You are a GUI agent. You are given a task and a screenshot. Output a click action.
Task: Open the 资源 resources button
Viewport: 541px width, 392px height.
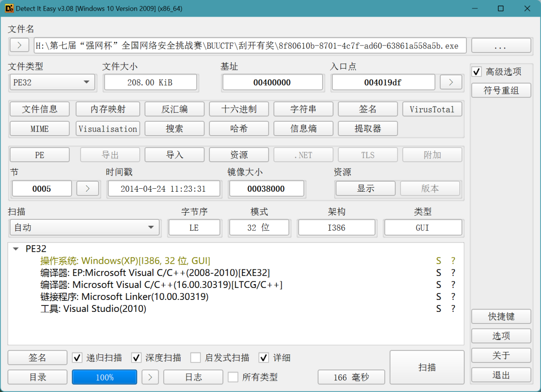point(239,155)
